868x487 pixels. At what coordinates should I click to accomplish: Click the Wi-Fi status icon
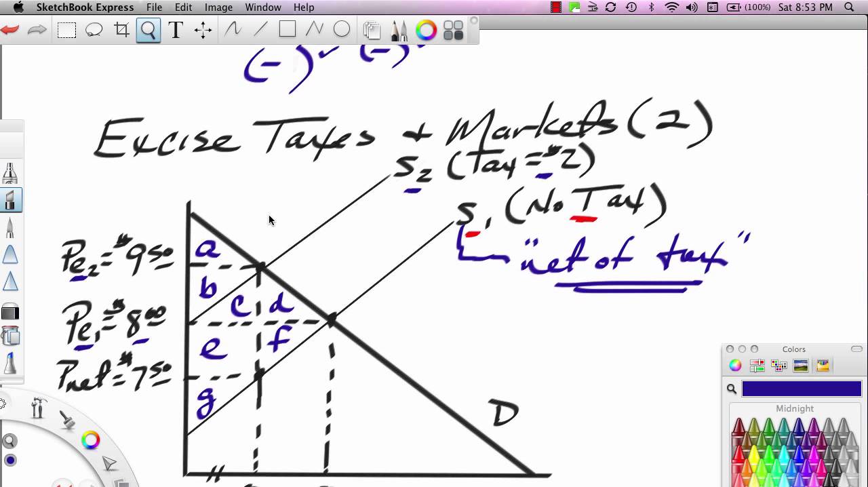click(671, 7)
